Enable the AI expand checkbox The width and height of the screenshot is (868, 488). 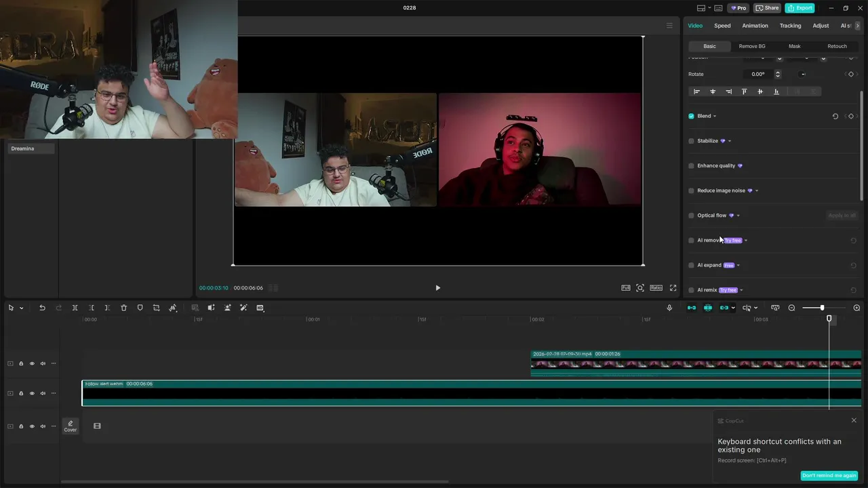click(x=691, y=265)
